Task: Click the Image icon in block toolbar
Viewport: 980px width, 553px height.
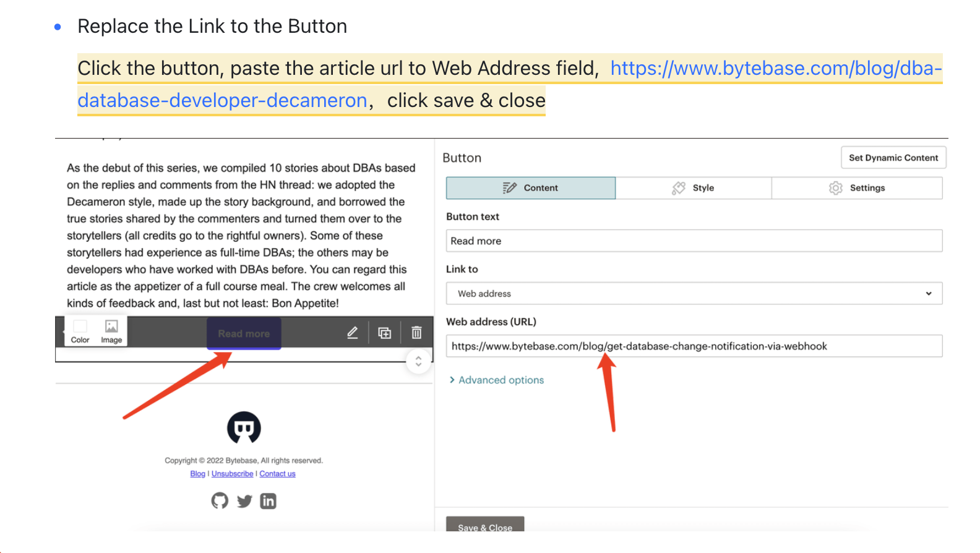Action: coord(111,332)
